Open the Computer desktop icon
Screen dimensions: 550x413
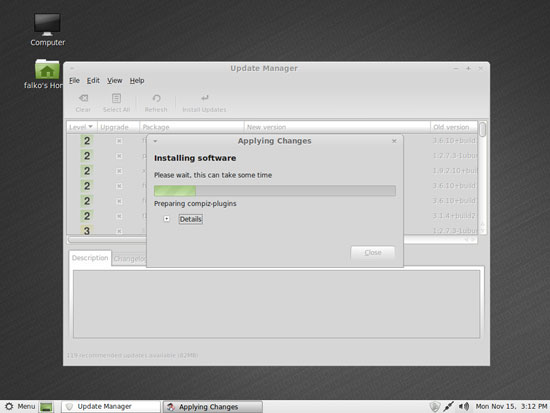coord(47,25)
